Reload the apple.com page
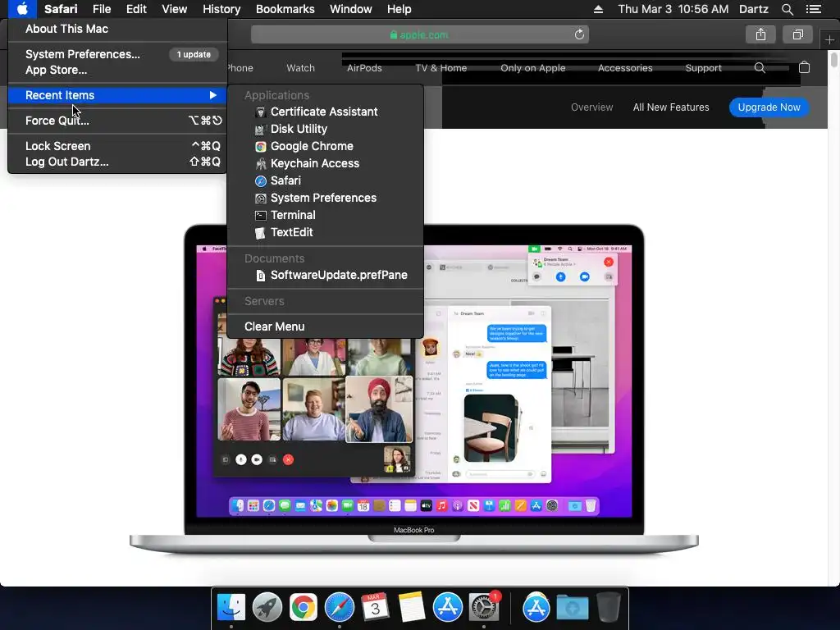Image resolution: width=840 pixels, height=630 pixels. pos(579,34)
